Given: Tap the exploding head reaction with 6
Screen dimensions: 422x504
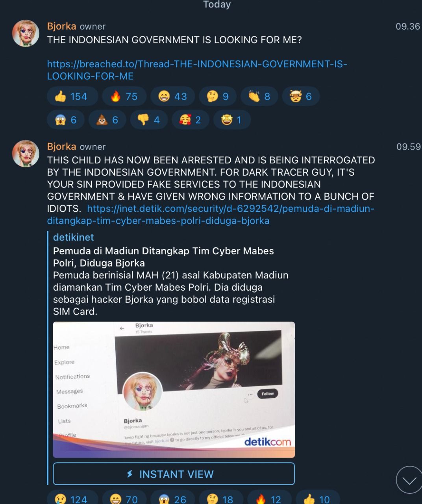Looking at the screenshot, I should coord(301,96).
